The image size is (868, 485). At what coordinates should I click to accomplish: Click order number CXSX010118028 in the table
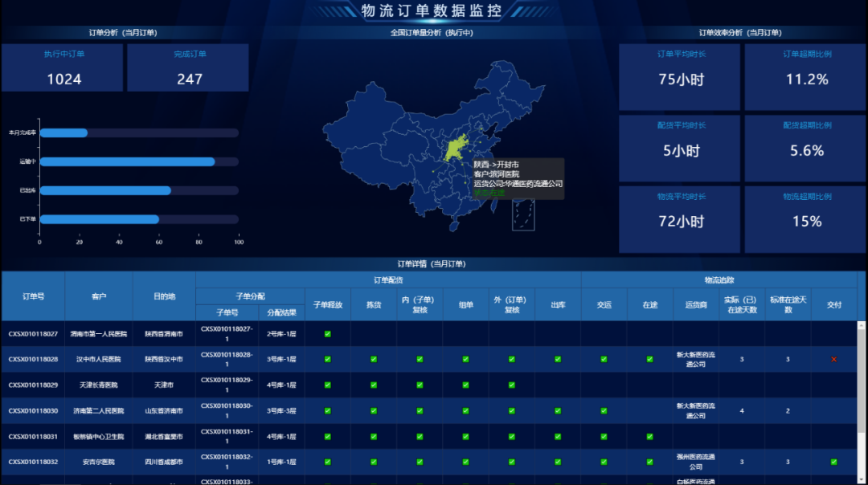[x=33, y=360]
